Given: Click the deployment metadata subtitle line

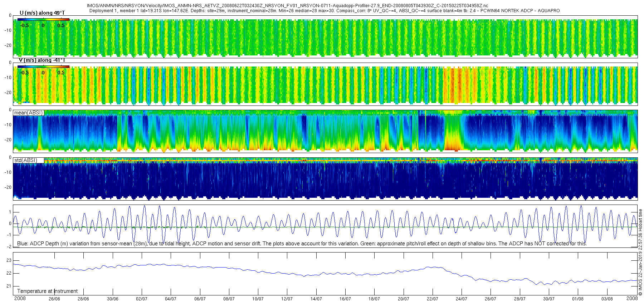Looking at the screenshot, I should [x=325, y=11].
